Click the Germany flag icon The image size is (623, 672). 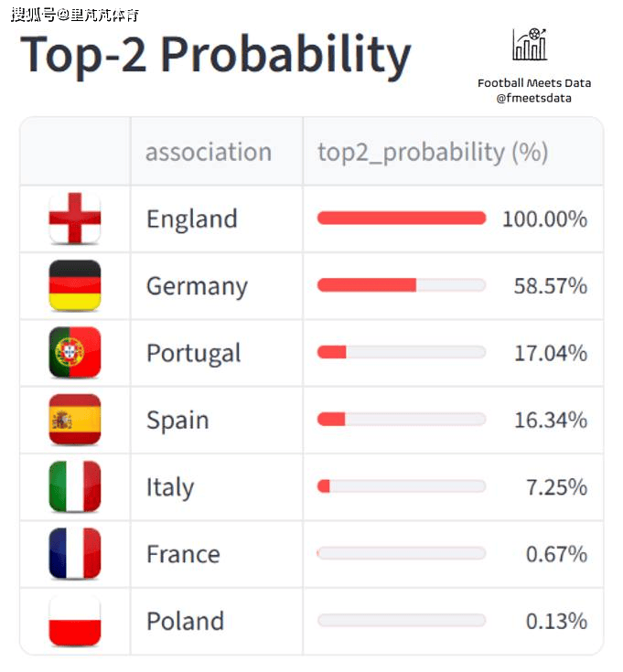click(75, 285)
